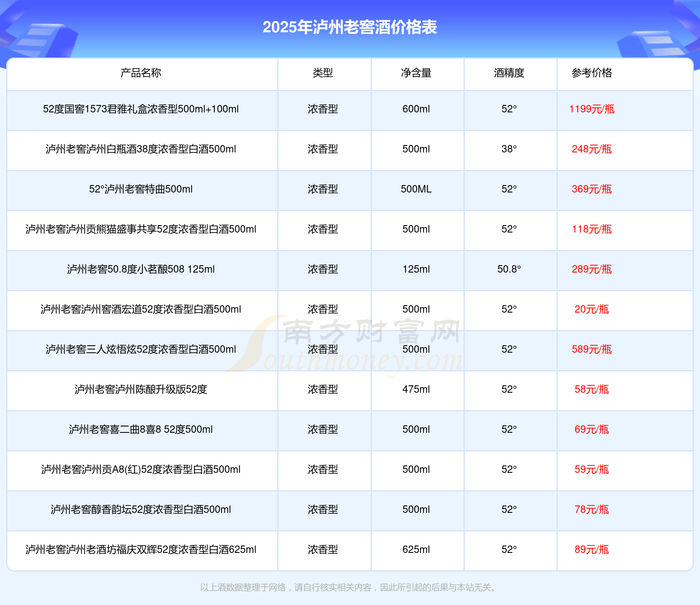
Task: Click the 369元/瓶 price
Action: click(x=591, y=189)
